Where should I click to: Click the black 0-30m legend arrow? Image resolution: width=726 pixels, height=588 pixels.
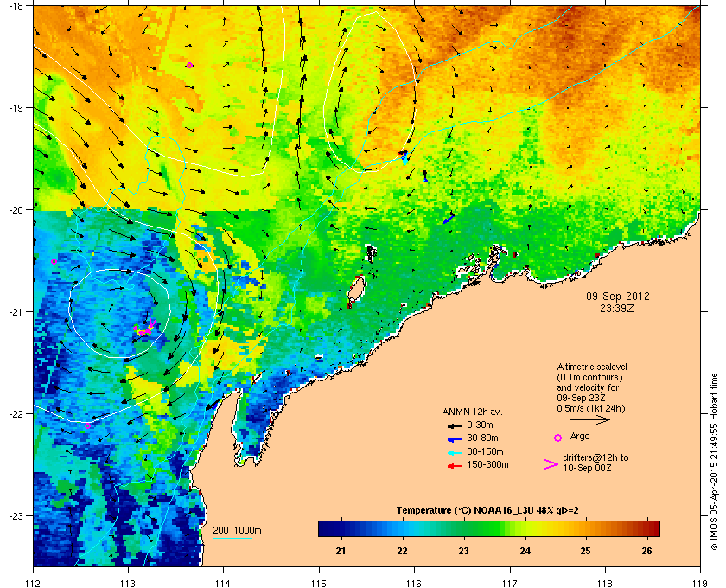click(x=455, y=425)
